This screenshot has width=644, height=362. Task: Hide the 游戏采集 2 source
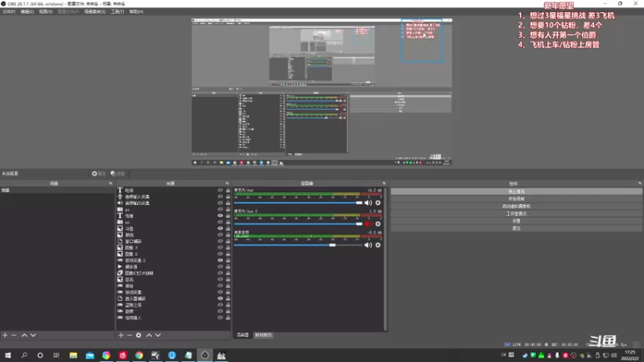(220, 260)
